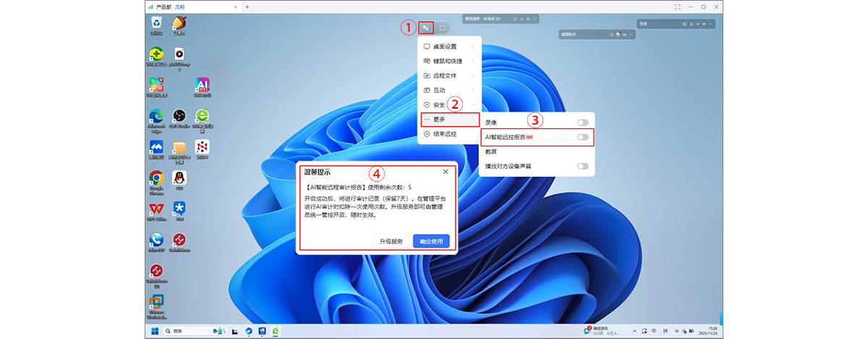Open 远程文件 menu entry
The width and height of the screenshot is (868, 339).
[x=449, y=75]
